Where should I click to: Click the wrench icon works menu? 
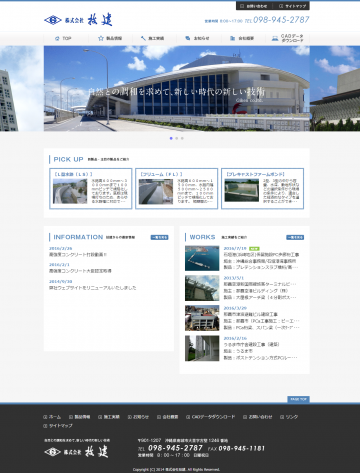152,38
